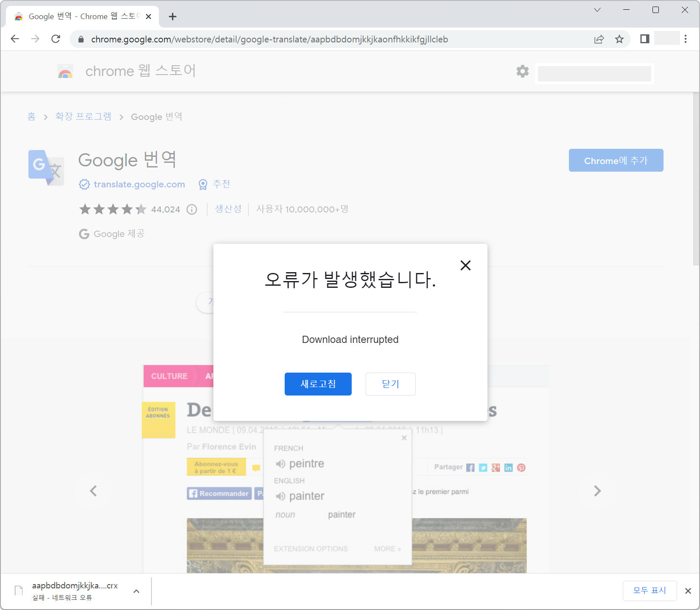Click the page vertical scrollbar
This screenshot has width=700, height=610.
[x=696, y=178]
